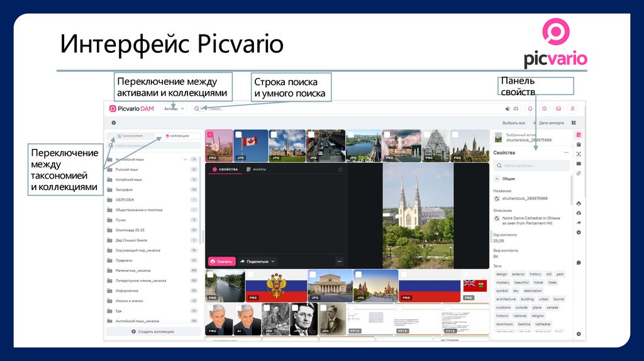Click the Скачать button
This screenshot has height=361, width=644.
pyautogui.click(x=221, y=261)
